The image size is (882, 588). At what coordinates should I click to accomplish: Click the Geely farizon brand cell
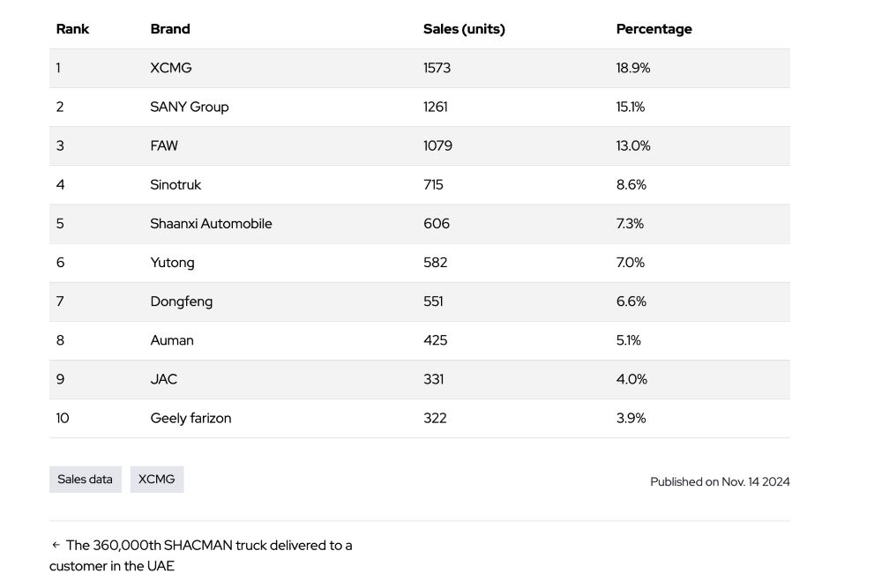point(191,418)
